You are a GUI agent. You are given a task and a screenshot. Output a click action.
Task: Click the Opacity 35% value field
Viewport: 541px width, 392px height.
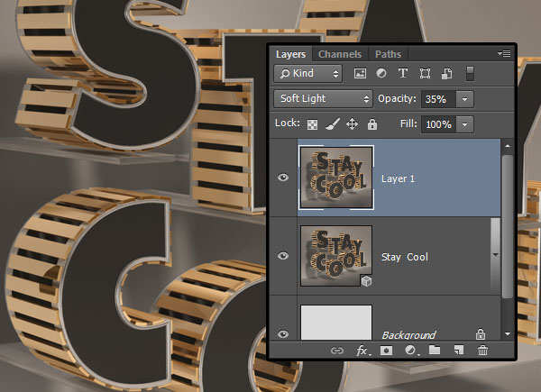(x=438, y=99)
